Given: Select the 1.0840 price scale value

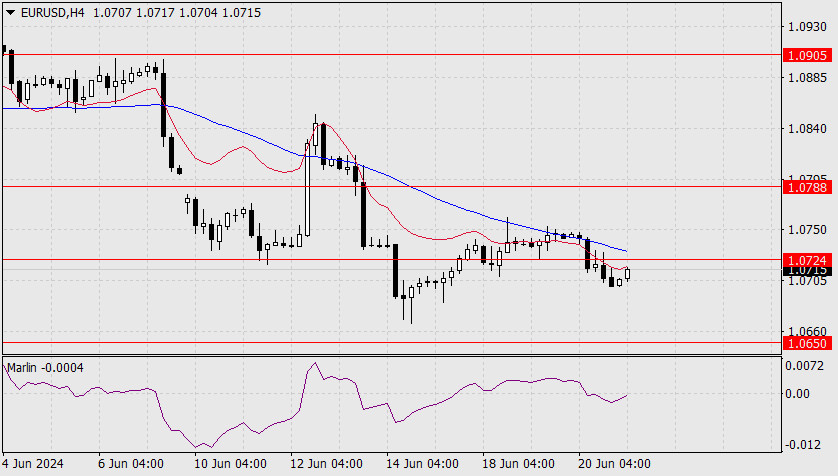Looking at the screenshot, I should 808,128.
